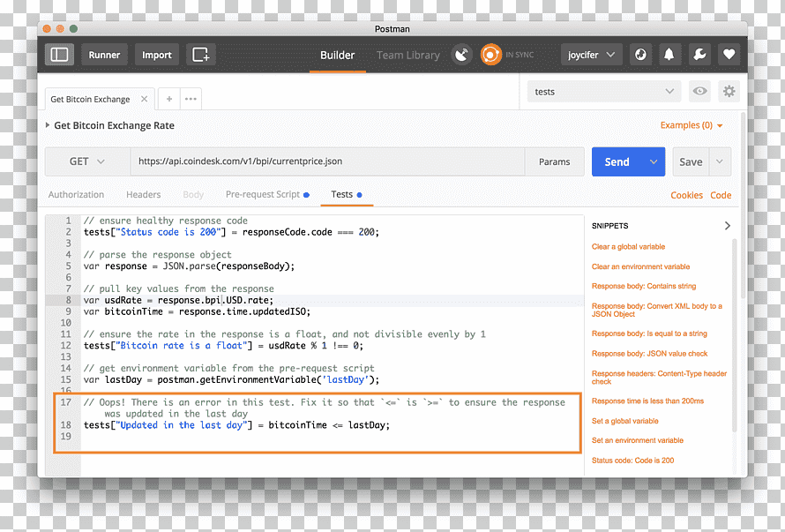This screenshot has height=532, width=785.
Task: Click the orange sync status icon
Action: tap(490, 54)
